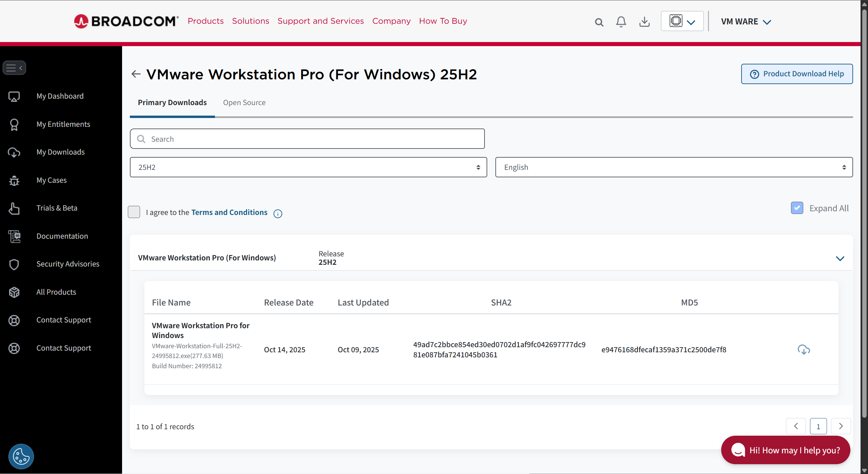This screenshot has height=474, width=868.
Task: Open My Dashboard from the sidebar
Action: [x=60, y=96]
